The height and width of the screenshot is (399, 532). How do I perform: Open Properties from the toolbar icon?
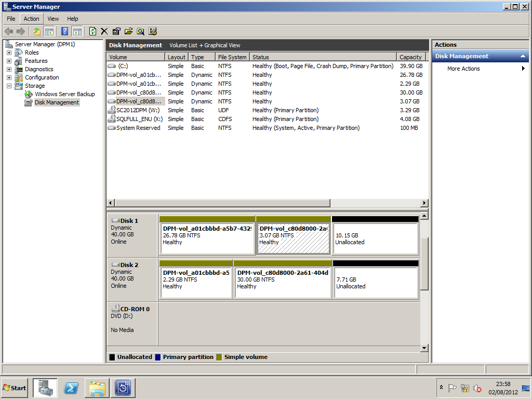pyautogui.click(x=116, y=32)
